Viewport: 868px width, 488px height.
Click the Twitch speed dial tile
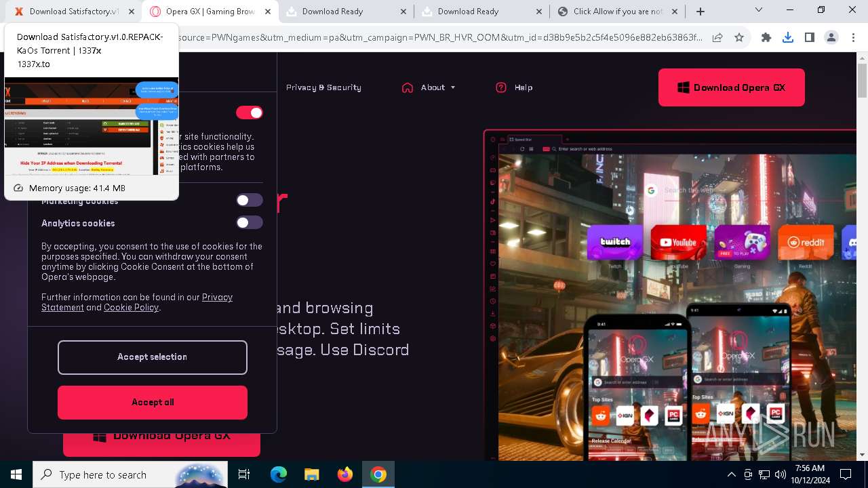pyautogui.click(x=615, y=242)
